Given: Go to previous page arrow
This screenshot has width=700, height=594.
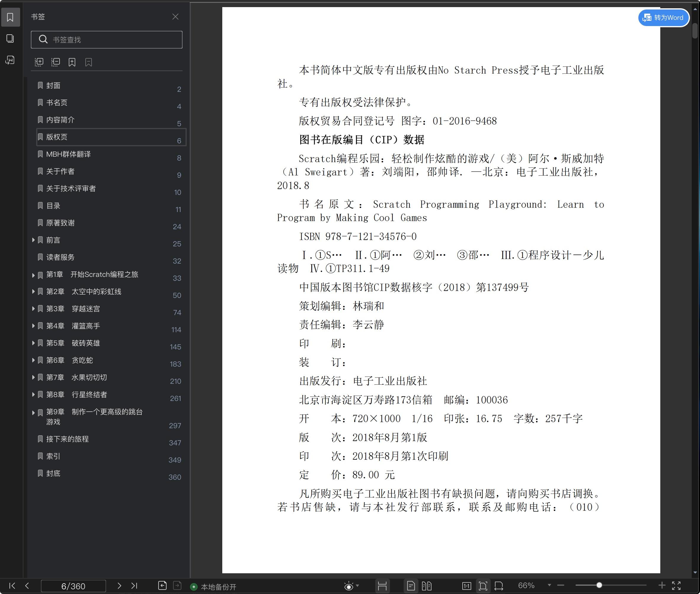Looking at the screenshot, I should pos(27,586).
